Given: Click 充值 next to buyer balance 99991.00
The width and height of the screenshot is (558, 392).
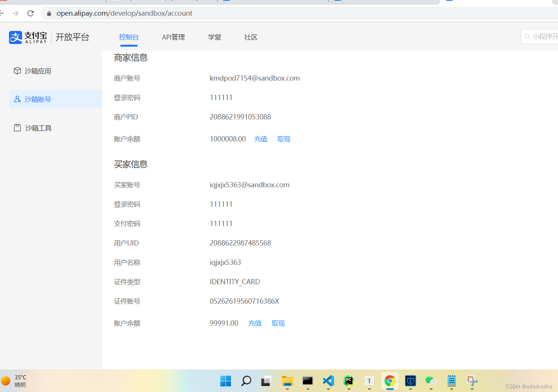Looking at the screenshot, I should click(255, 323).
